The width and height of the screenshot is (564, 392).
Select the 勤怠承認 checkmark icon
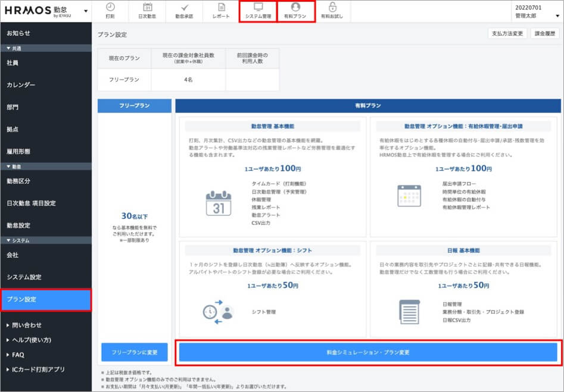(x=184, y=7)
